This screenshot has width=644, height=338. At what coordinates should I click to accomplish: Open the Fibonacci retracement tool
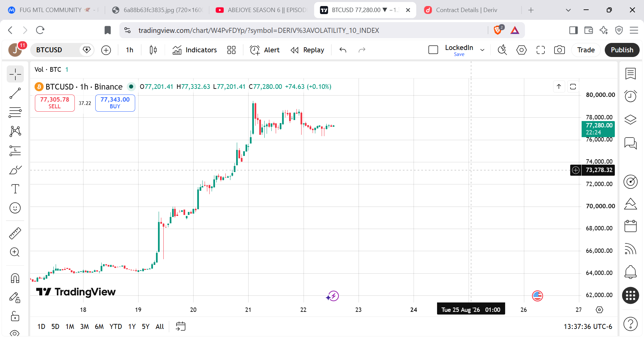(x=15, y=112)
